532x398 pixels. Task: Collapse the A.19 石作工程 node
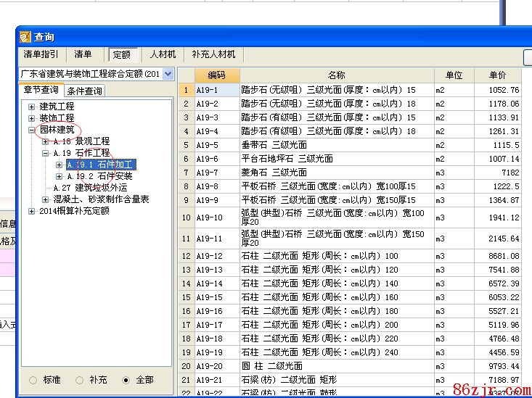[45, 154]
